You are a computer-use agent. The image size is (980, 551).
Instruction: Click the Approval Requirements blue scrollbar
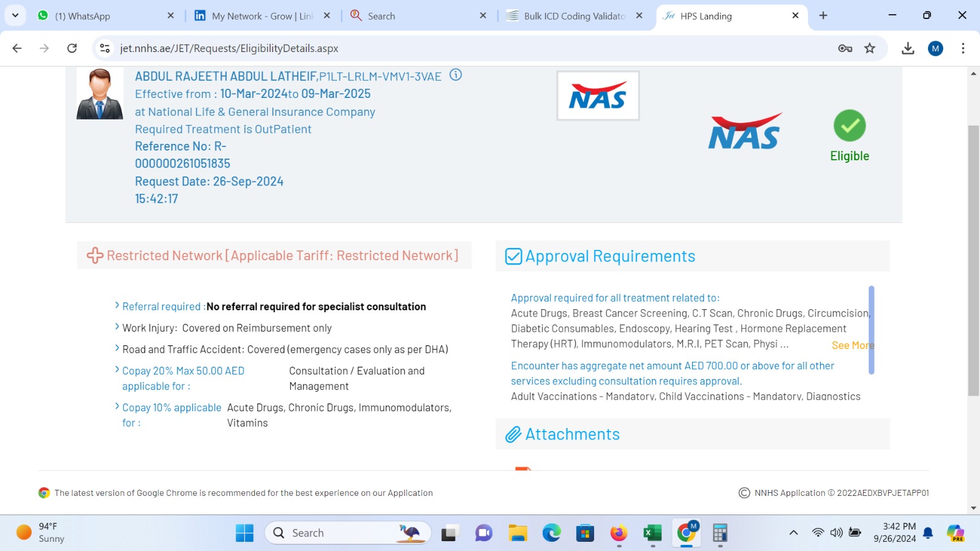871,329
